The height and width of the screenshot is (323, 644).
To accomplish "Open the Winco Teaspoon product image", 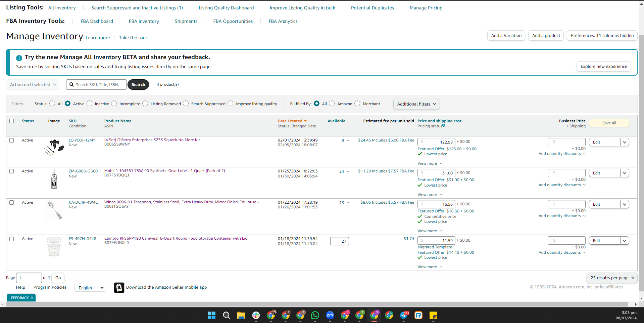I will (54, 210).
